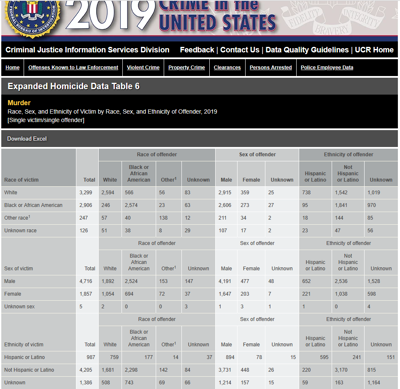Click cell 4,191 in Male victim row
400x389 pixels.
point(225,281)
